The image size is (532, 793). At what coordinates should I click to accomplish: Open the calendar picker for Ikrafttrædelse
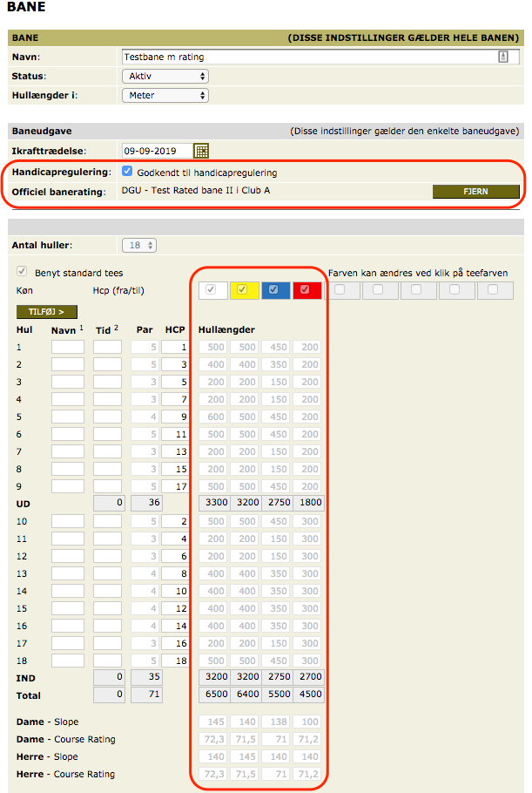tap(201, 151)
